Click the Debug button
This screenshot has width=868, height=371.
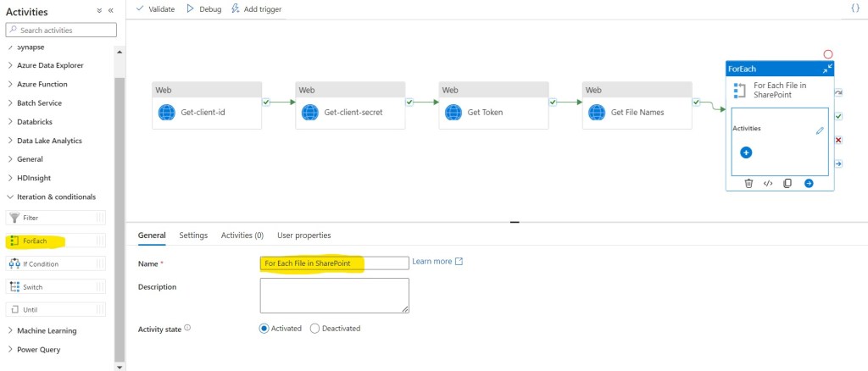203,8
